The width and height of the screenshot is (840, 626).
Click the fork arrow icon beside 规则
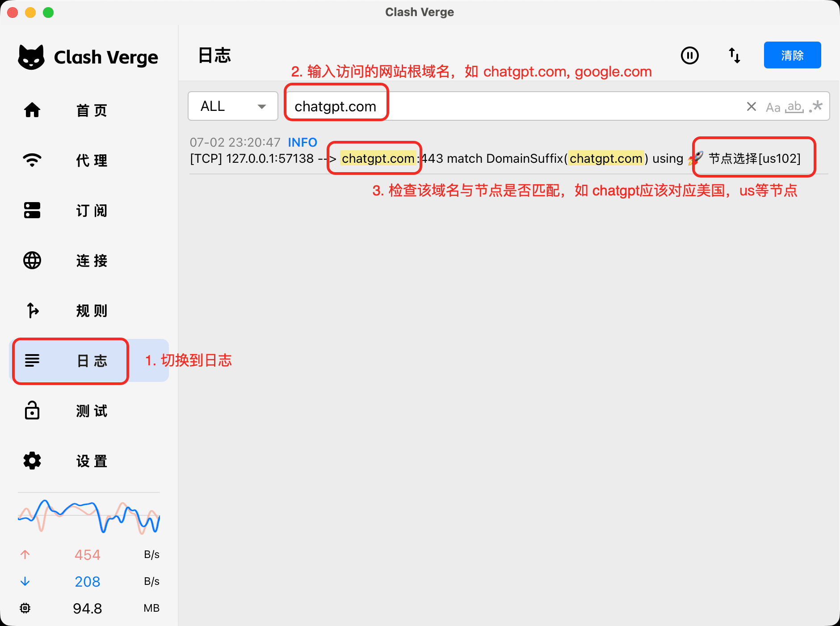tap(32, 310)
